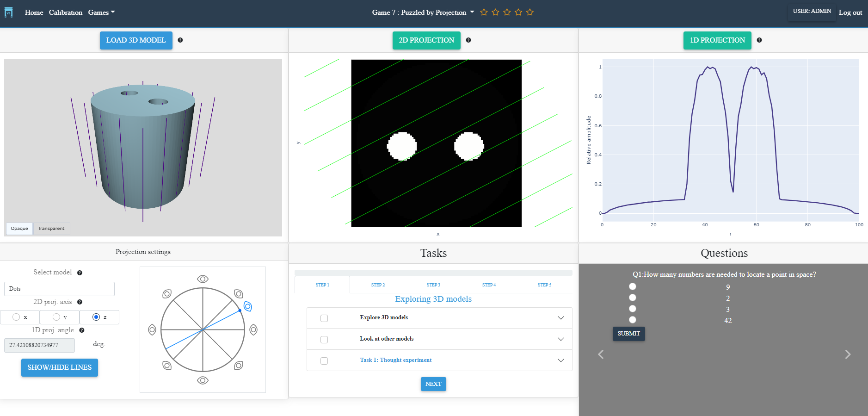
Task: Choose answer 2 for Q1
Action: tap(633, 298)
